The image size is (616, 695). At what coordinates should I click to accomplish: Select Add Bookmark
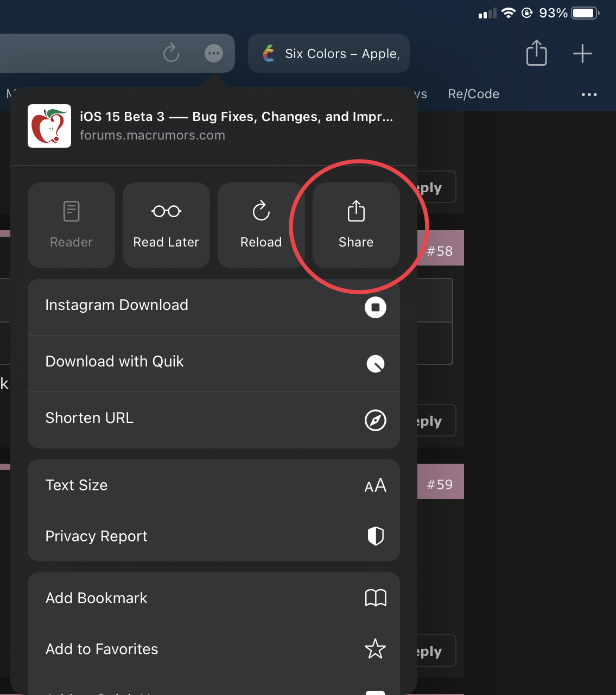point(214,598)
